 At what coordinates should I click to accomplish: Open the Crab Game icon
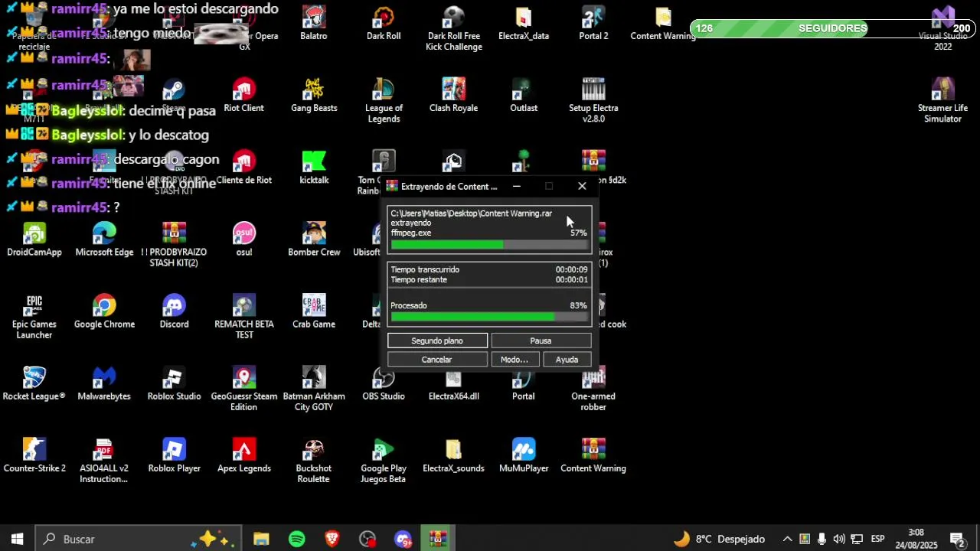[314, 311]
